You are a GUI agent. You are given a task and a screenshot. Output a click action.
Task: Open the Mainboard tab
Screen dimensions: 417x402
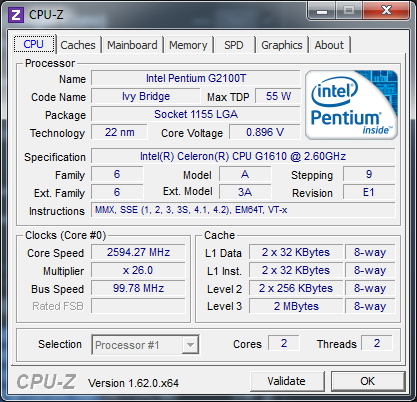click(132, 45)
